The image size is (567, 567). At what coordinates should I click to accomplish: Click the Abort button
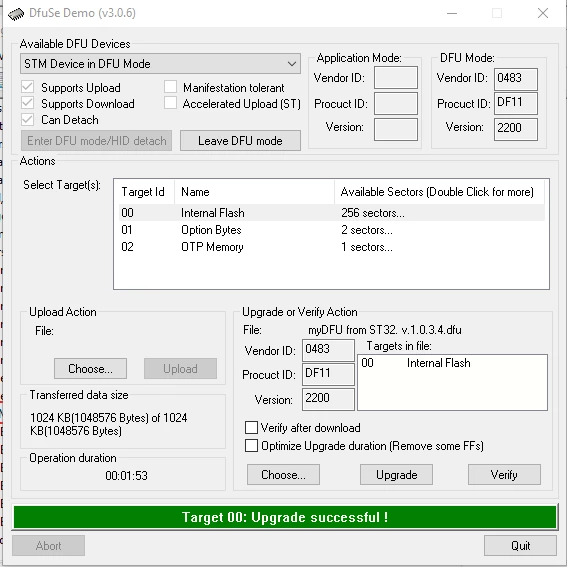48,545
